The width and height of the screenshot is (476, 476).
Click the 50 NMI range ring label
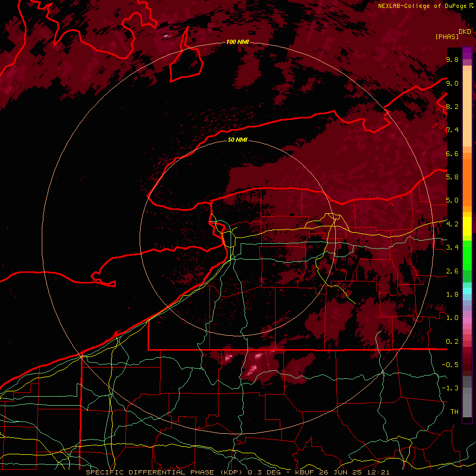click(237, 140)
